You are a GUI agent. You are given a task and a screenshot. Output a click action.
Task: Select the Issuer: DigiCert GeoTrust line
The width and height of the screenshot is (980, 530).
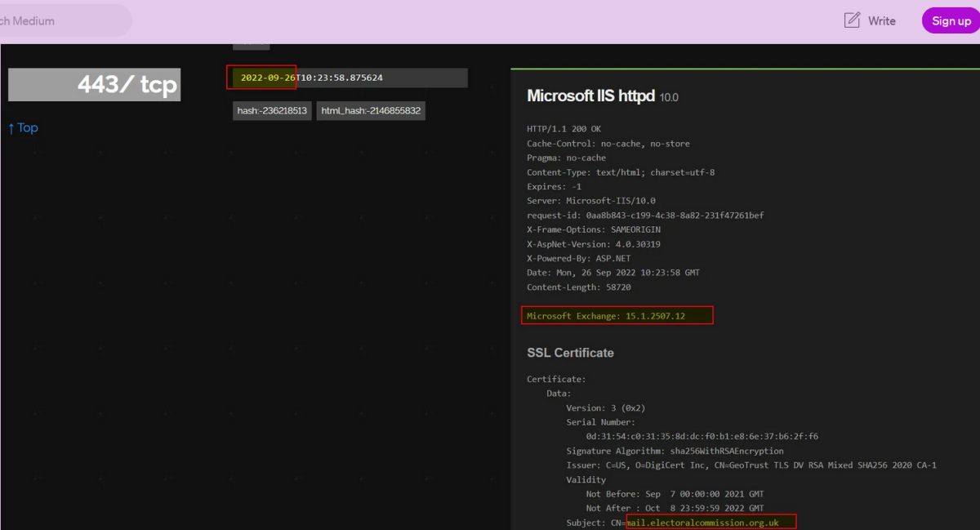pyautogui.click(x=751, y=465)
